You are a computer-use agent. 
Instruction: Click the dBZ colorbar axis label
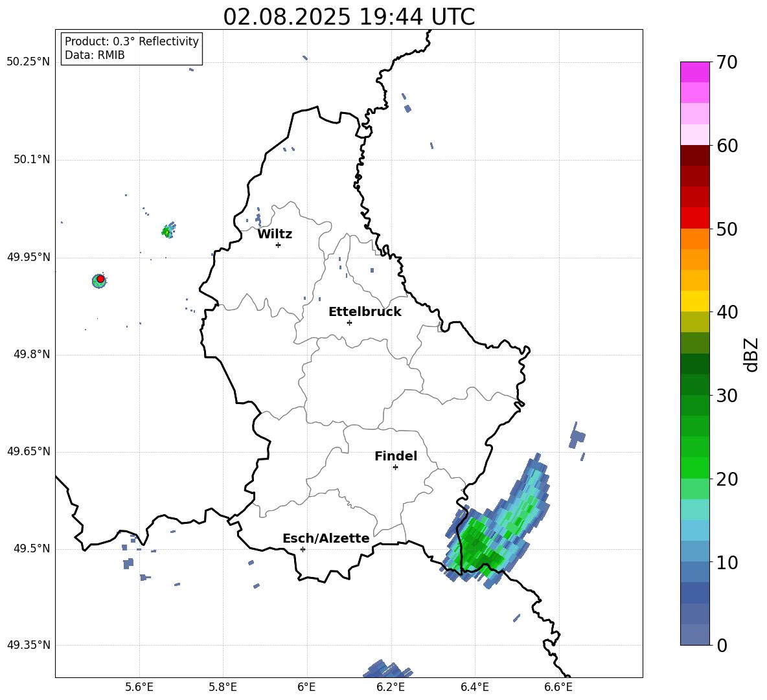coord(751,354)
